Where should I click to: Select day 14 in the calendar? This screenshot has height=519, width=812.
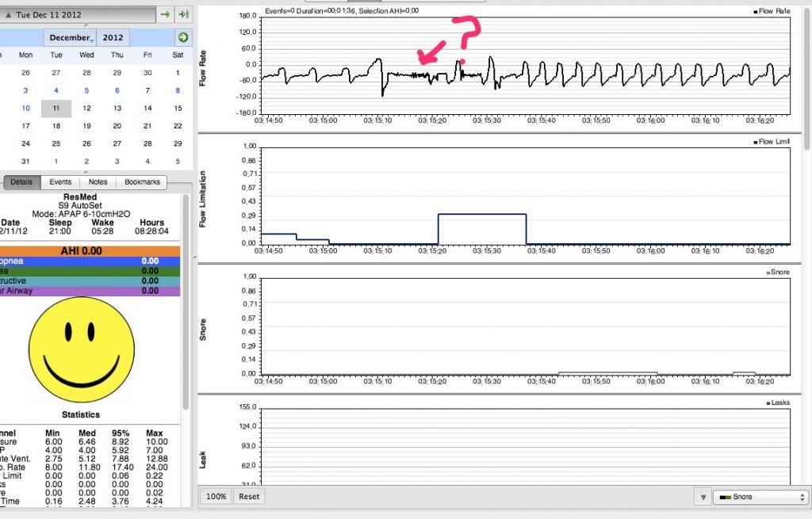click(147, 108)
